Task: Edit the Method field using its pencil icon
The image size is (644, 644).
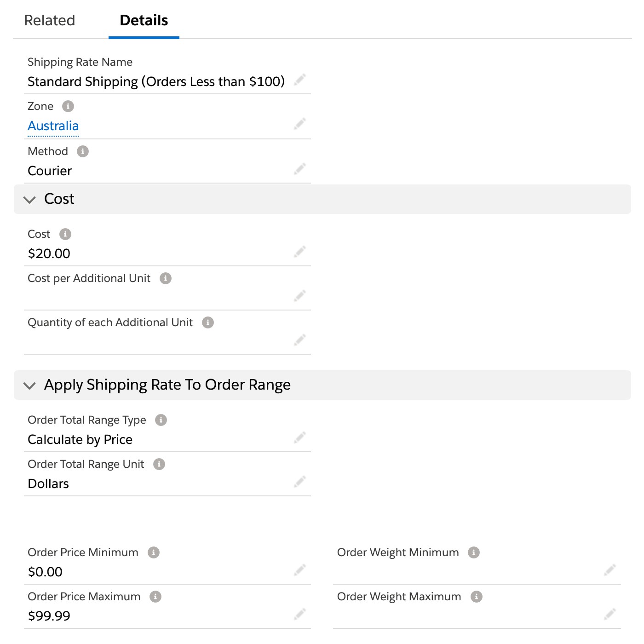Action: click(300, 169)
